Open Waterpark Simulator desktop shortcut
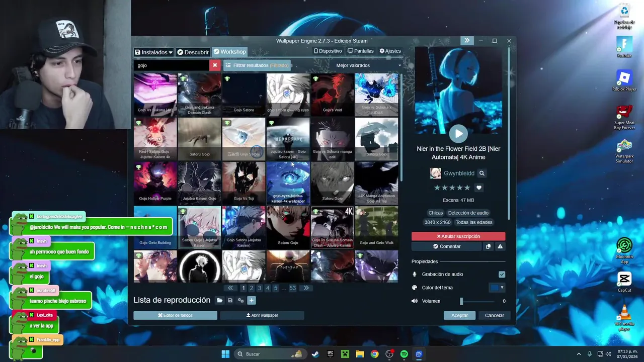 coord(624,151)
